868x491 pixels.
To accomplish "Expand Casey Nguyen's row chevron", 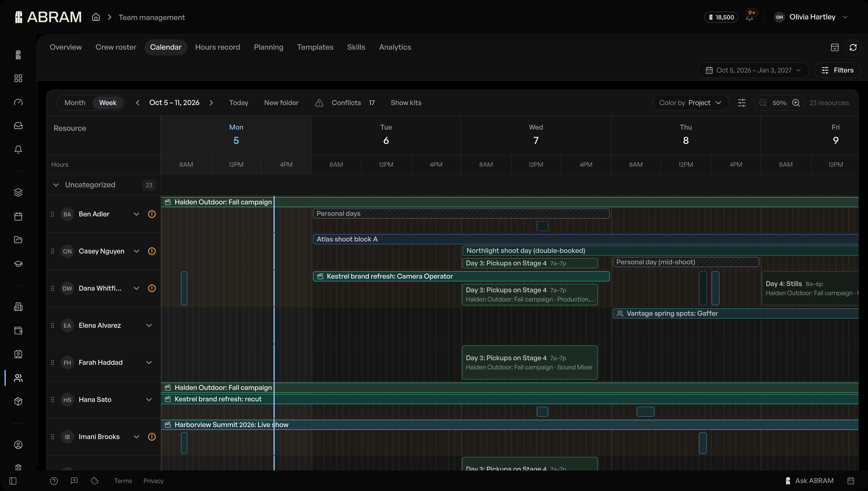I will [x=136, y=251].
